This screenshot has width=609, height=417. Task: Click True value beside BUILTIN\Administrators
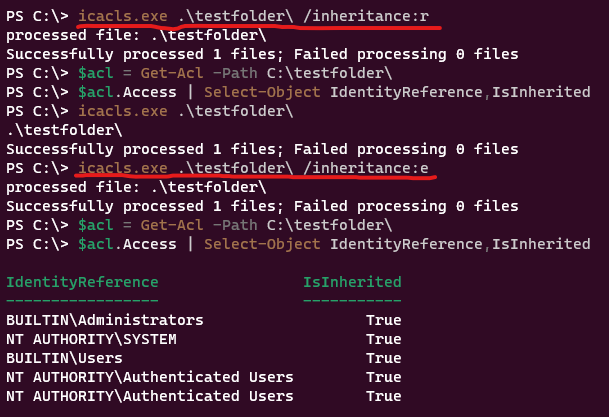383,320
